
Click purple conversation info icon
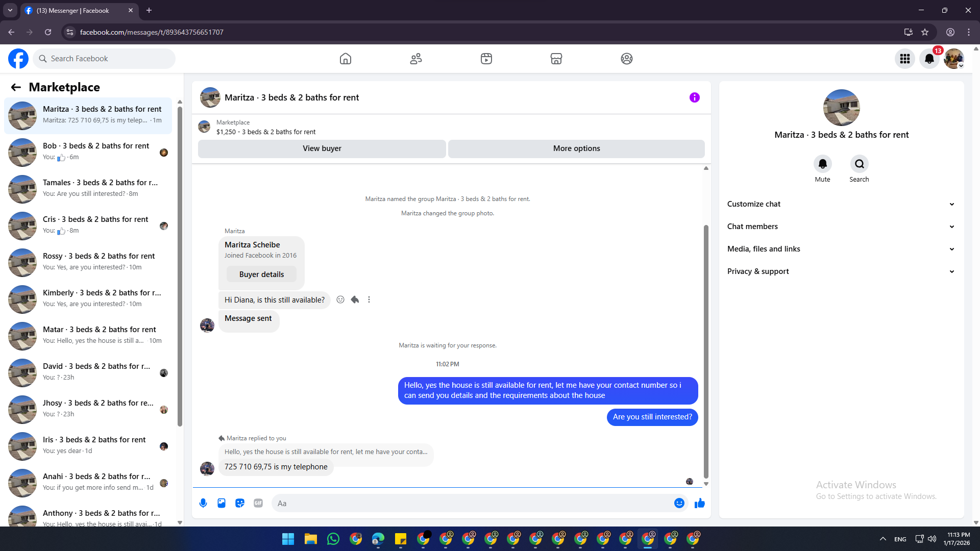pos(694,97)
